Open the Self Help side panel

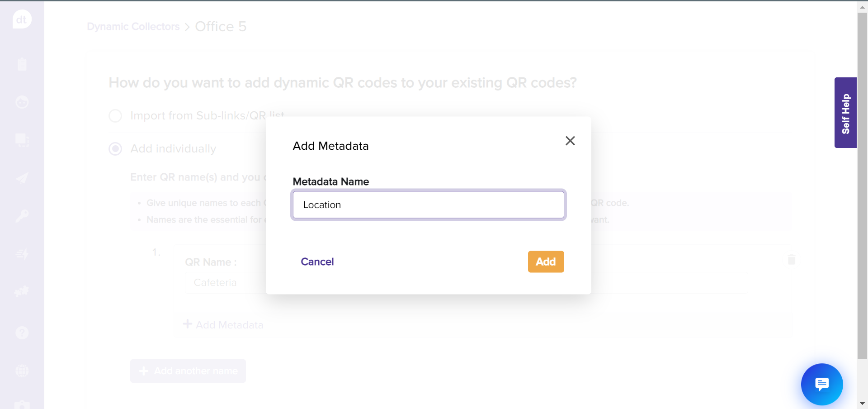[x=845, y=113]
